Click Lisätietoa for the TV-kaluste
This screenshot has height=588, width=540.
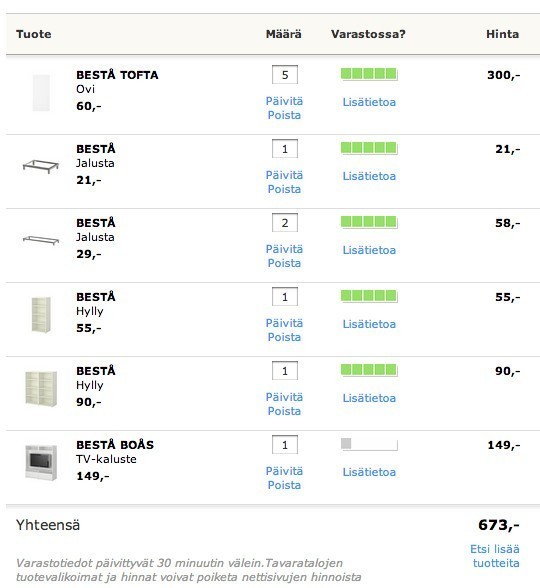369,472
